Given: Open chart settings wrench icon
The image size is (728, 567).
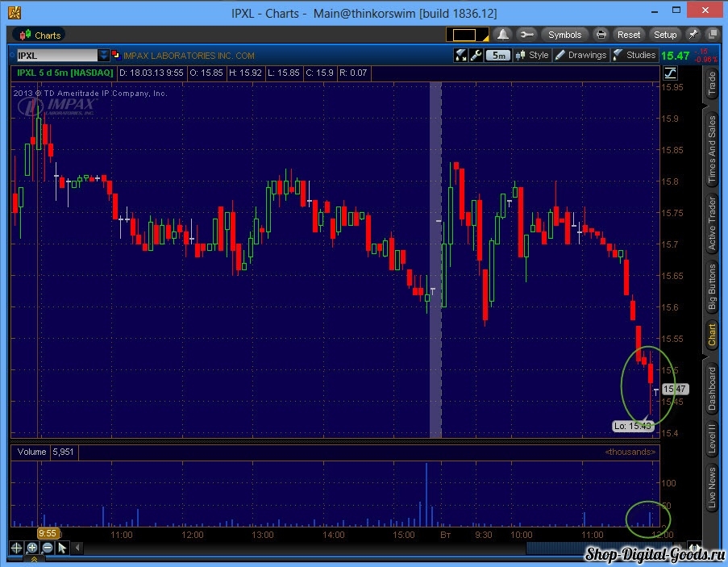Looking at the screenshot, I should point(476,56).
